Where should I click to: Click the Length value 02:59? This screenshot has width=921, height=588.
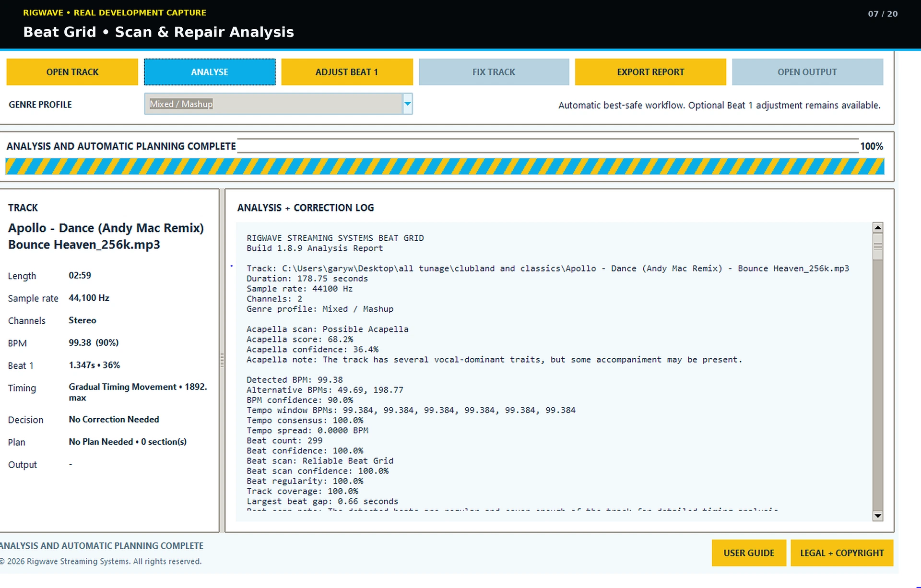coord(80,275)
